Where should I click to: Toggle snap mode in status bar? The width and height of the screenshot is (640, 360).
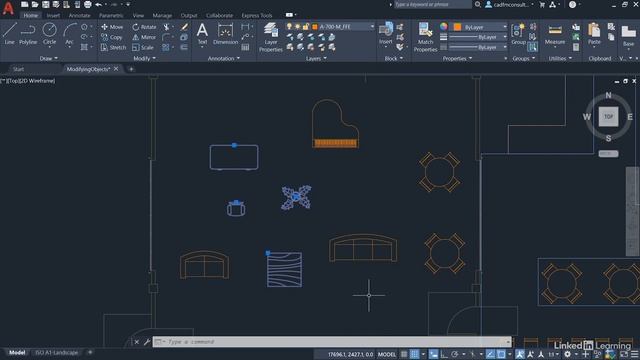(414, 354)
